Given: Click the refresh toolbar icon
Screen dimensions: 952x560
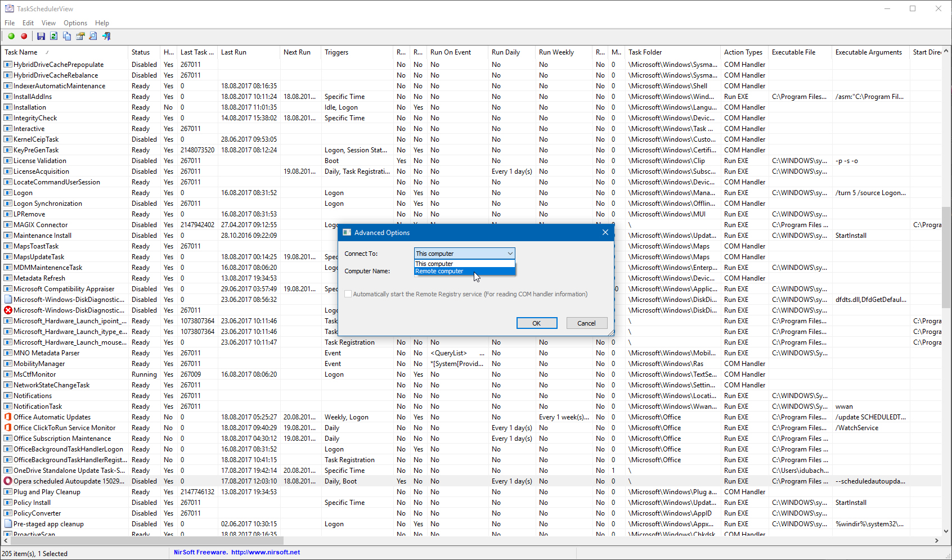Looking at the screenshot, I should (x=54, y=37).
